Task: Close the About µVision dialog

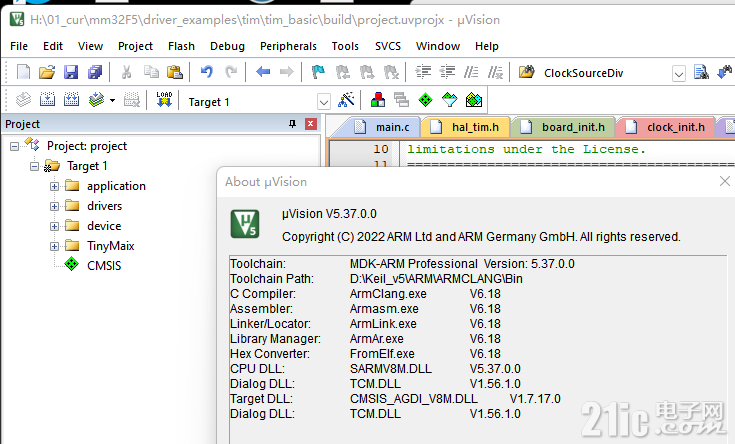Action: tap(725, 181)
